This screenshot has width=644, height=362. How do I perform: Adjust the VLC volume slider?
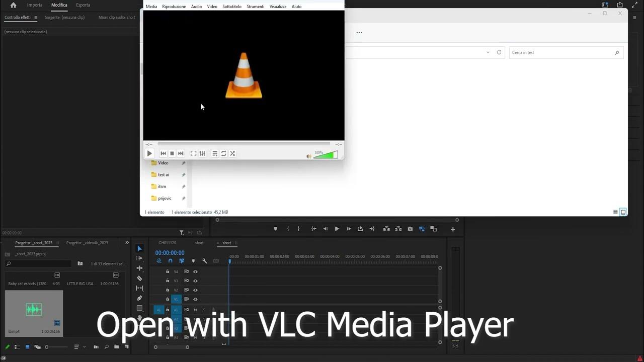(x=326, y=155)
